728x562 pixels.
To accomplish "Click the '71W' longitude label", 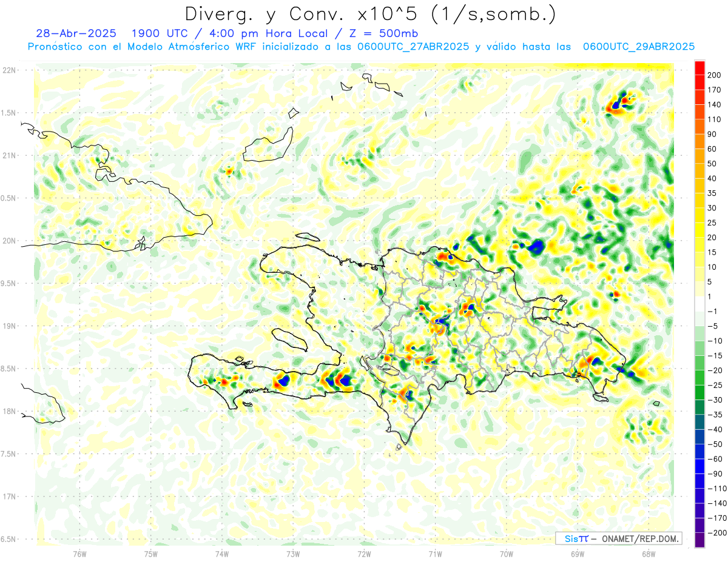I will pos(435,554).
